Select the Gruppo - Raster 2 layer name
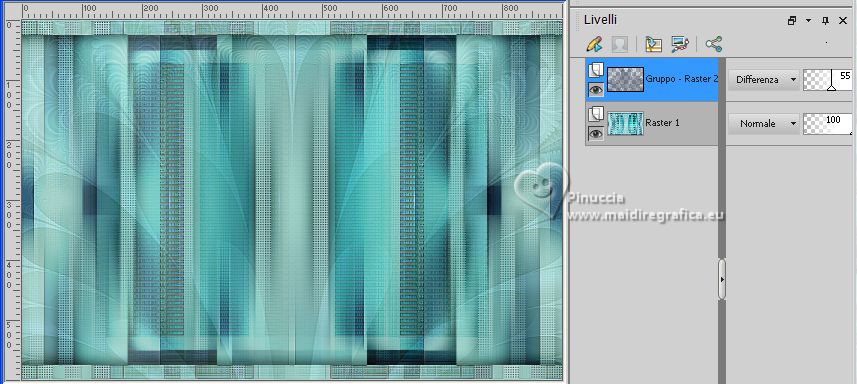This screenshot has height=384, width=857. (x=682, y=79)
